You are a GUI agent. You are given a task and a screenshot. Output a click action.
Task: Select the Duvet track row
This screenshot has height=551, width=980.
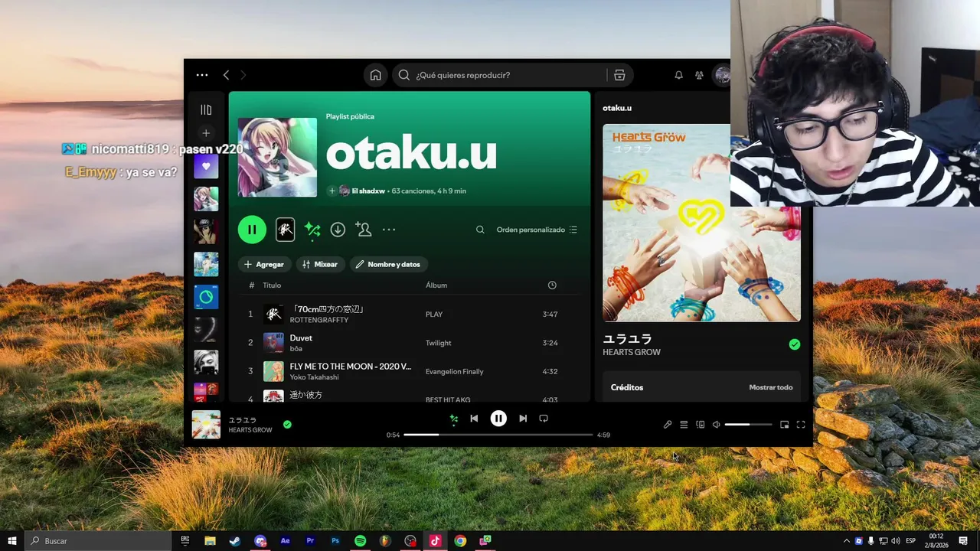[410, 343]
